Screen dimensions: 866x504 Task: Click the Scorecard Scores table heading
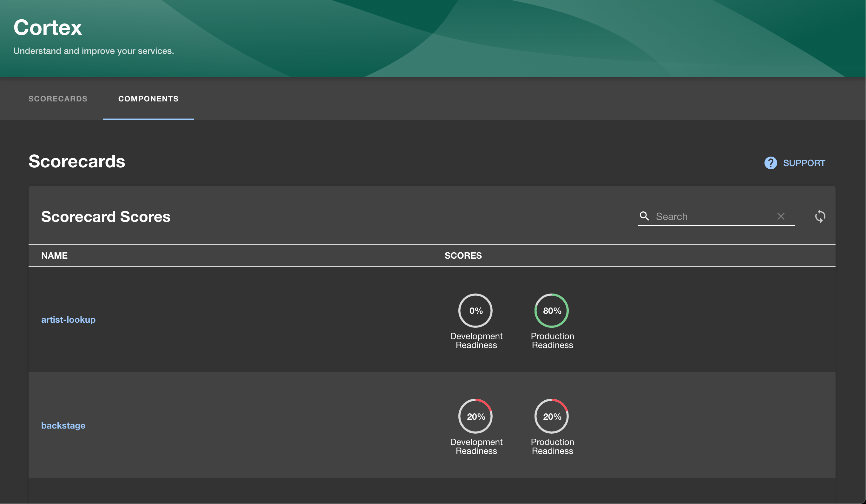106,216
